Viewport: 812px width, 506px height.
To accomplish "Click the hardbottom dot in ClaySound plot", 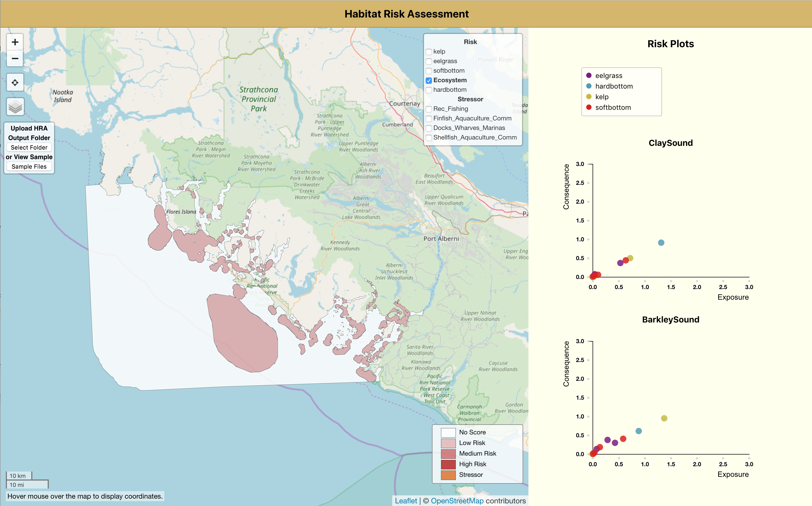I will pyautogui.click(x=661, y=243).
